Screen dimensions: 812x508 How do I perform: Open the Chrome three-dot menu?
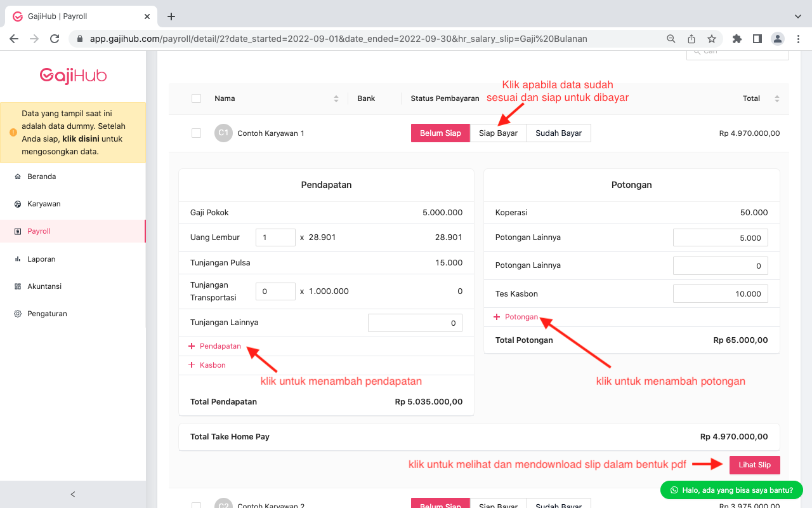(798, 38)
